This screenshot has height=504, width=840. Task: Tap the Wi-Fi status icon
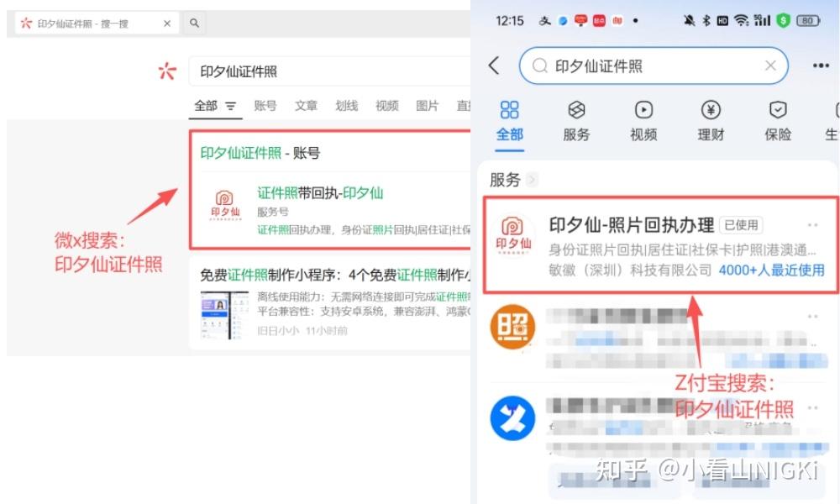(x=742, y=20)
